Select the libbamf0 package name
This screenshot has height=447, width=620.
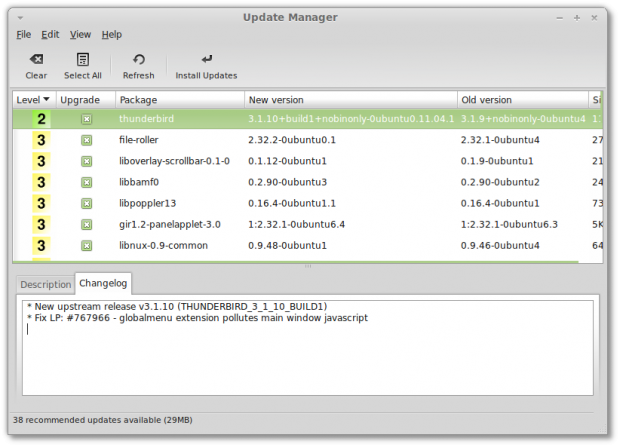(x=139, y=182)
